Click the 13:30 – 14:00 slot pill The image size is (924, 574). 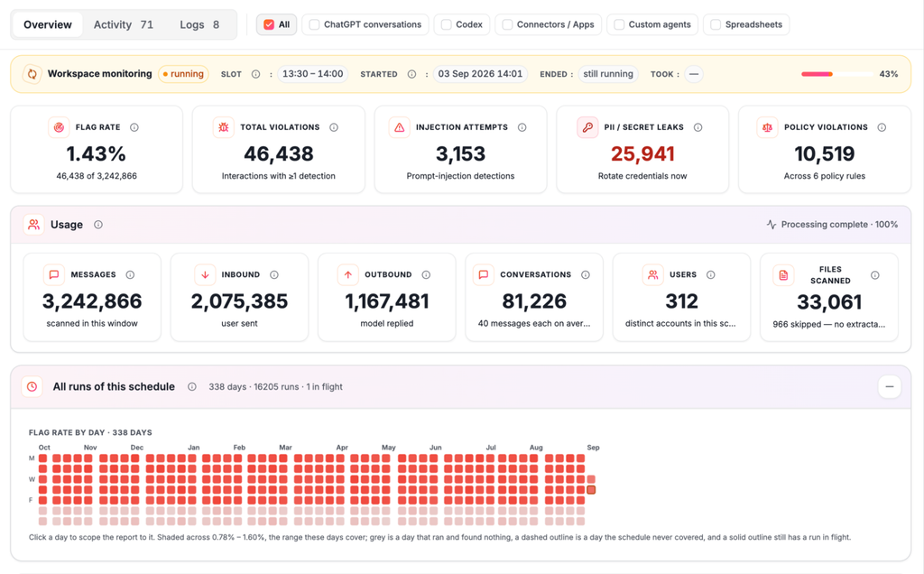313,74
